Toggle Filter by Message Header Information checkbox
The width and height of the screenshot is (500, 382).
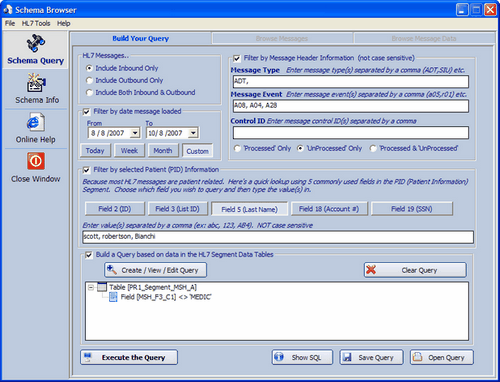[237, 59]
